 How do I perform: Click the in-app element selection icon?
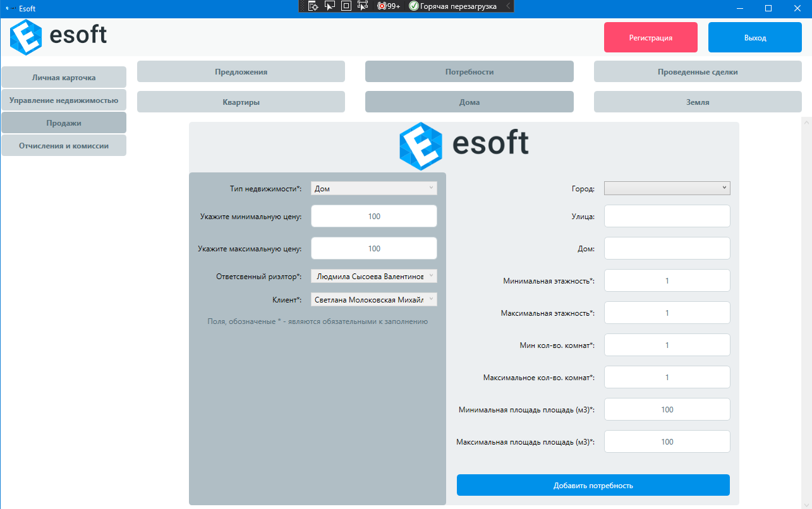tap(362, 6)
